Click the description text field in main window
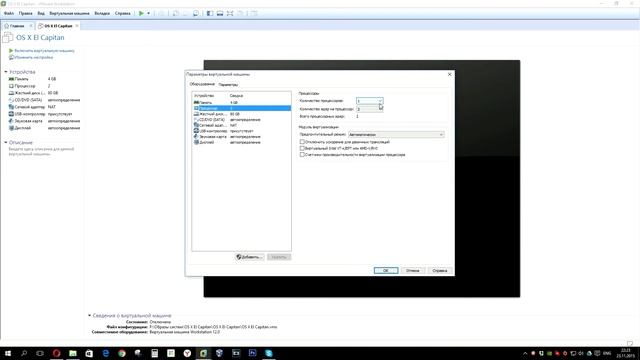The image size is (640, 360). 41,151
